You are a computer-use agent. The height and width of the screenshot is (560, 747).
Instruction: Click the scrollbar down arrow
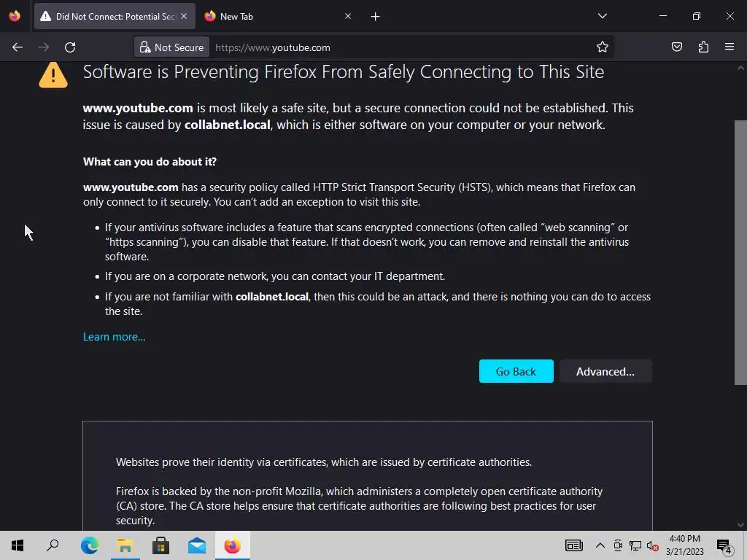[x=740, y=525]
